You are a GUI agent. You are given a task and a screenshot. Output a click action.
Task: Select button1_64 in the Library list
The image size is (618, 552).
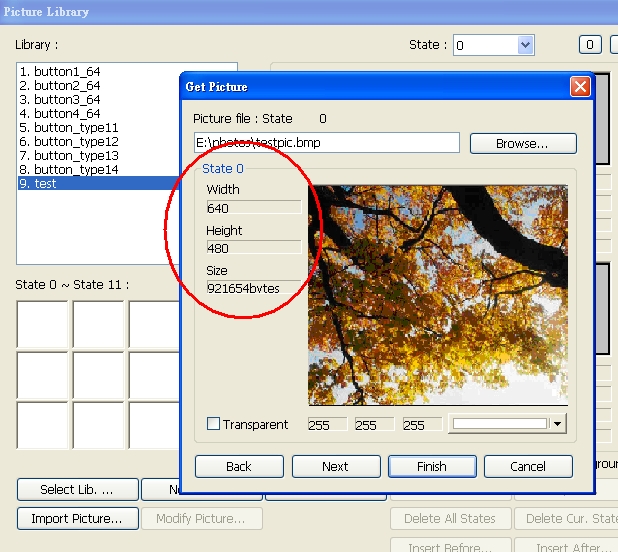pos(60,71)
